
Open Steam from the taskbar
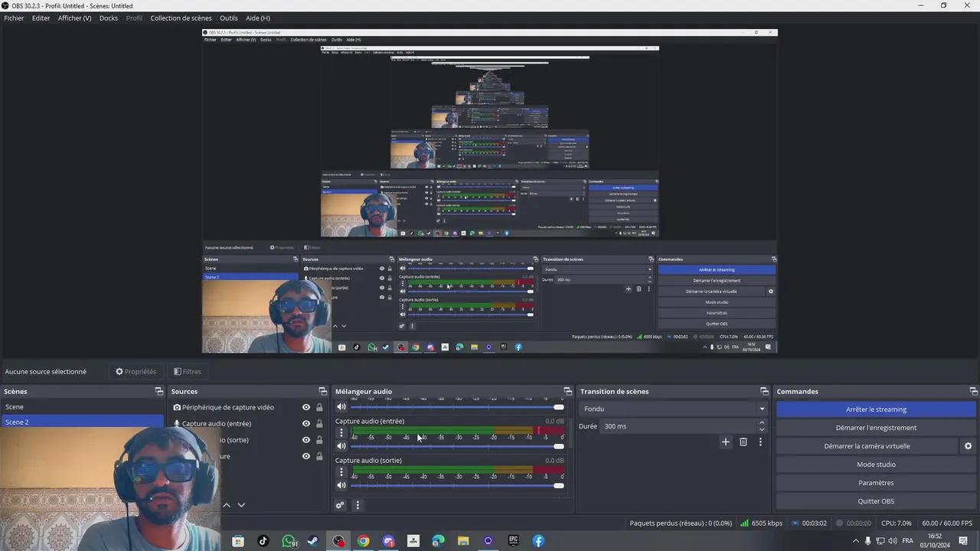312,541
